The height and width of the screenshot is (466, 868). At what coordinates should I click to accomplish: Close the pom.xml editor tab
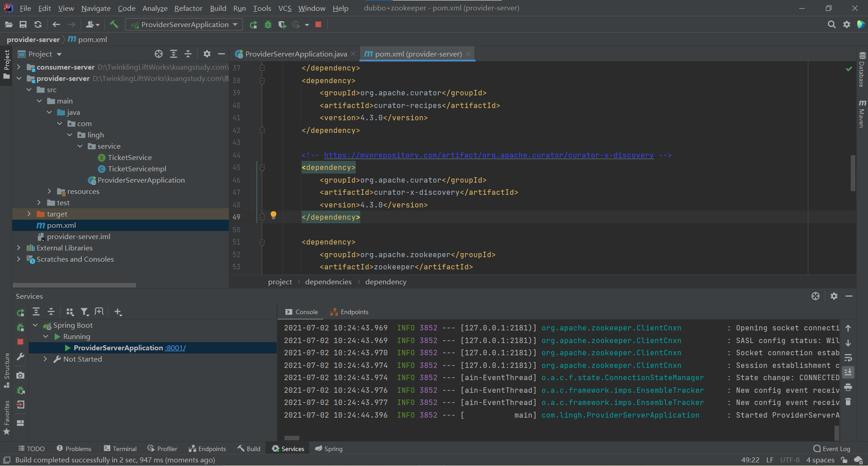[468, 54]
